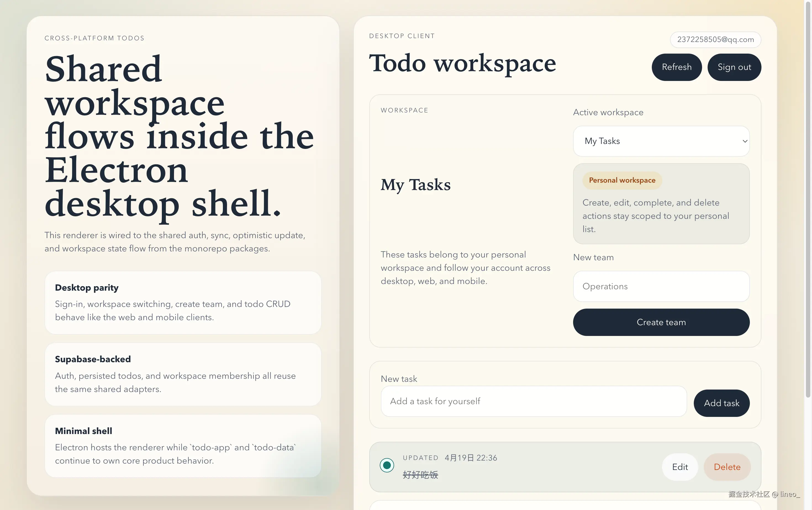The image size is (812, 510).
Task: Select the Desktop parity card
Action: 183,302
